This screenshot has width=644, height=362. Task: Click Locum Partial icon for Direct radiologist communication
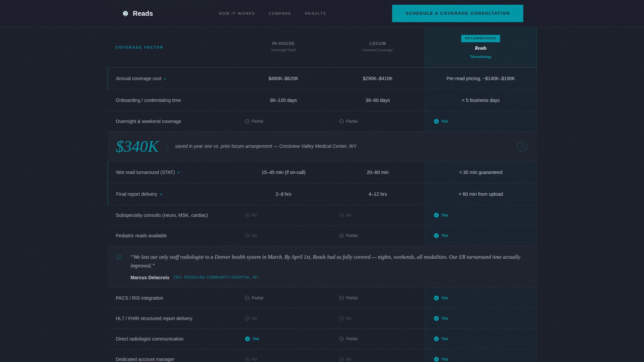click(x=341, y=339)
